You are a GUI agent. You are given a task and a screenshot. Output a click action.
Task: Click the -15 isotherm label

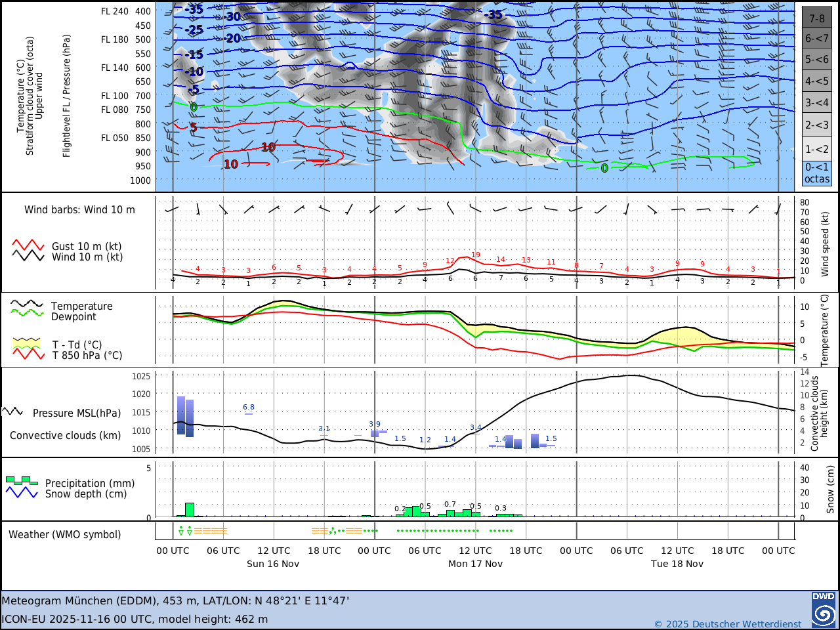[194, 54]
